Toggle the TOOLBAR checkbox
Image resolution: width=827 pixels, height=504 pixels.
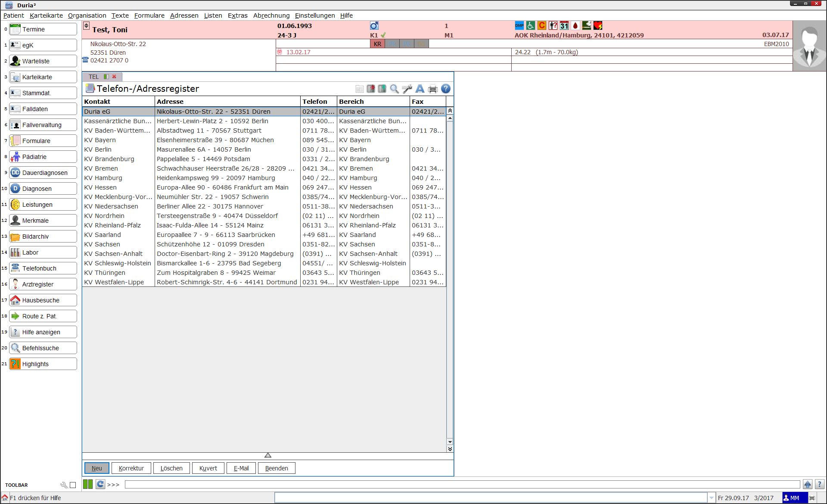click(x=73, y=485)
